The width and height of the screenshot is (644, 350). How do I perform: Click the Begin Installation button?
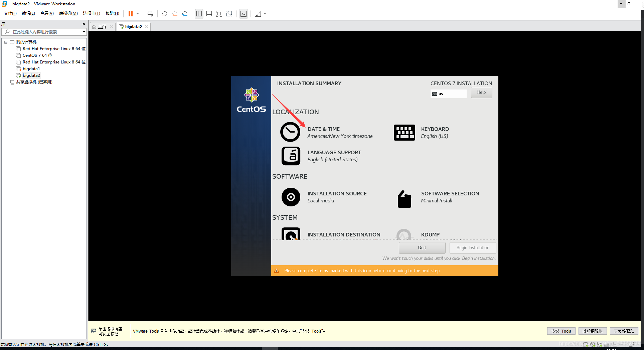[473, 247]
